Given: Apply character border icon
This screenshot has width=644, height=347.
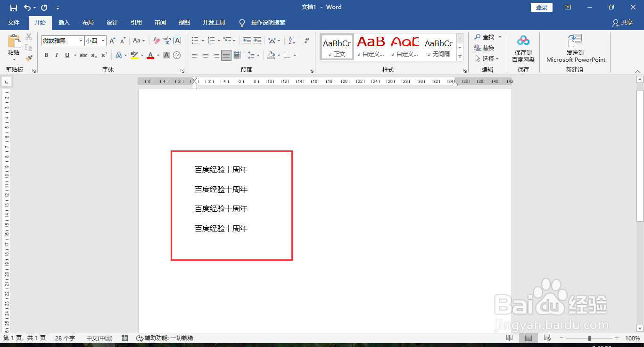Looking at the screenshot, I should [177, 41].
